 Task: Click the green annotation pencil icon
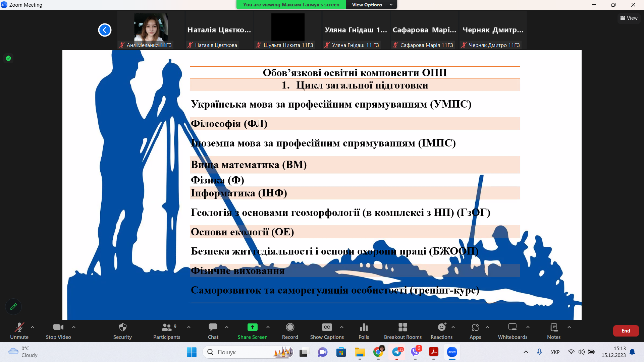coord(13,306)
